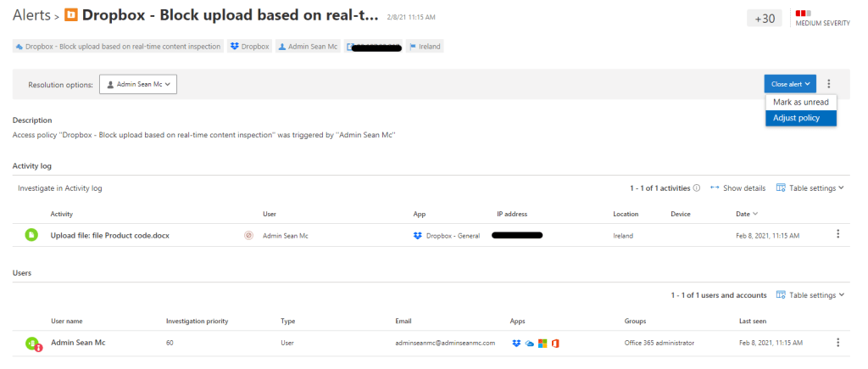Open Activity log Table settings dropdown

tap(810, 188)
